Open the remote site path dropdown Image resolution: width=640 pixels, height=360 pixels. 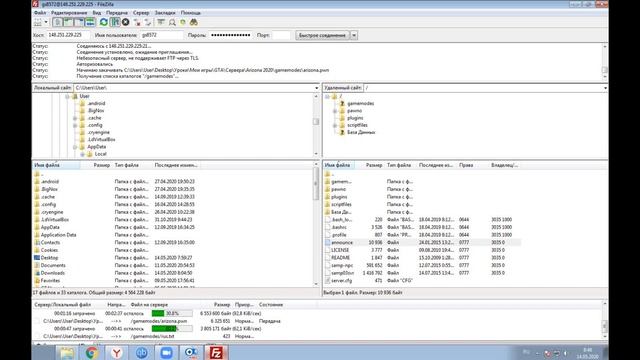605,88
